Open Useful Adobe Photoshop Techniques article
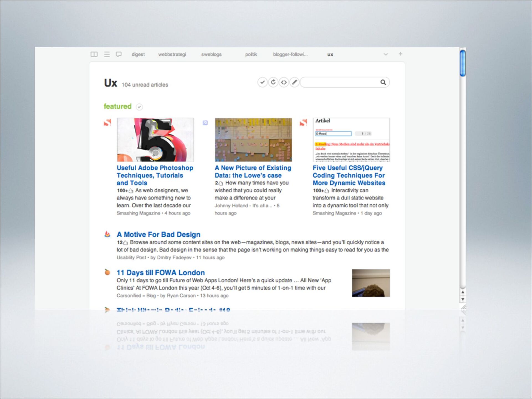This screenshot has height=399, width=532. 155,175
